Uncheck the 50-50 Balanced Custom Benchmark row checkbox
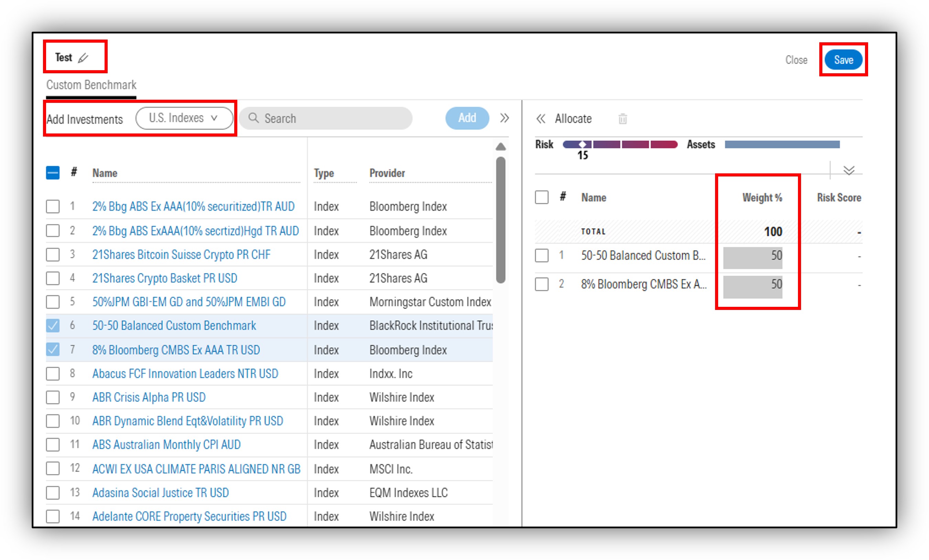This screenshot has height=560, width=929. click(x=53, y=325)
